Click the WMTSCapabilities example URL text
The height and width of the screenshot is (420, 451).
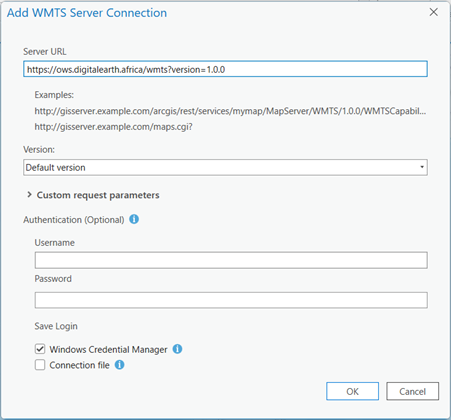tap(230, 111)
